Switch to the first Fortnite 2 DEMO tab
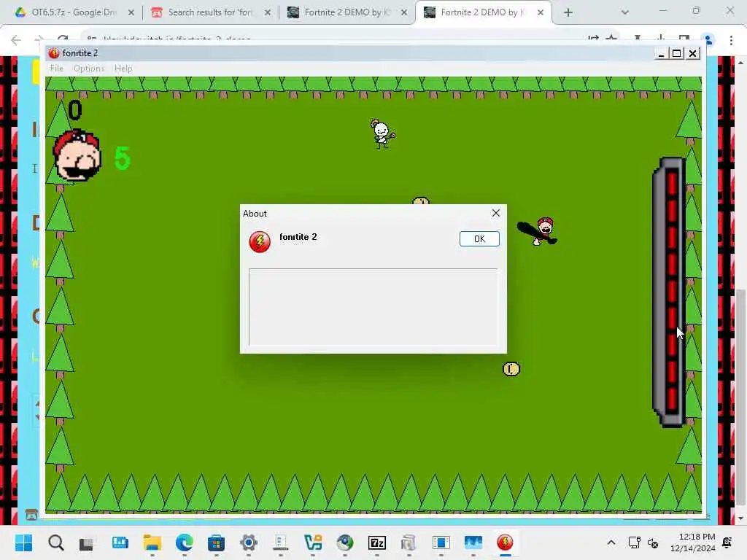747x560 pixels. click(x=347, y=12)
